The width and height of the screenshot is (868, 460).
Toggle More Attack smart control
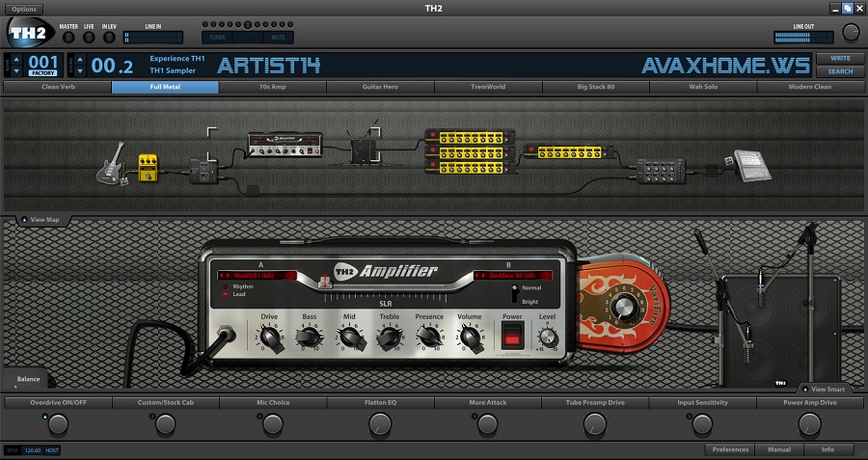click(x=488, y=424)
